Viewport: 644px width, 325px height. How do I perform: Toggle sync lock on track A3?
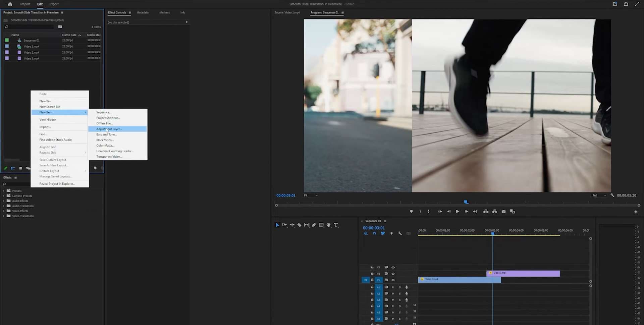click(x=386, y=300)
